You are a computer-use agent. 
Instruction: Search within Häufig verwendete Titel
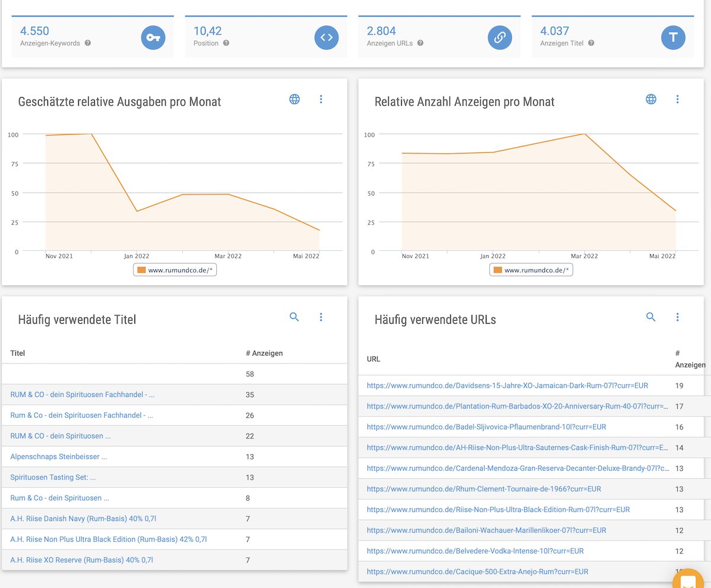point(294,317)
